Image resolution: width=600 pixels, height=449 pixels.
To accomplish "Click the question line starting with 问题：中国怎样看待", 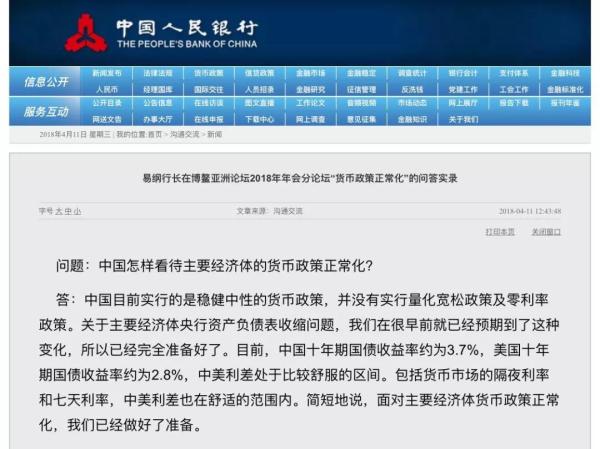I will tap(214, 266).
